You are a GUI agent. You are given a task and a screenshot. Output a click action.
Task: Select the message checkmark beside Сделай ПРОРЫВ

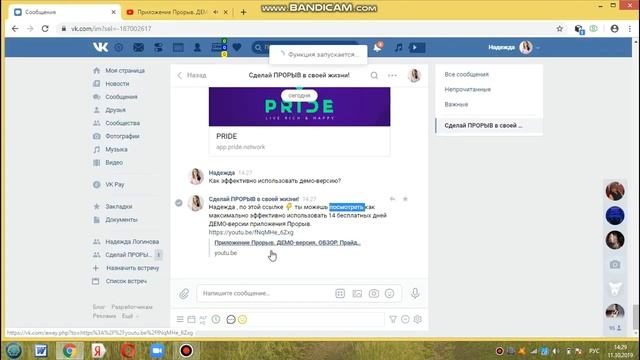coord(179,202)
